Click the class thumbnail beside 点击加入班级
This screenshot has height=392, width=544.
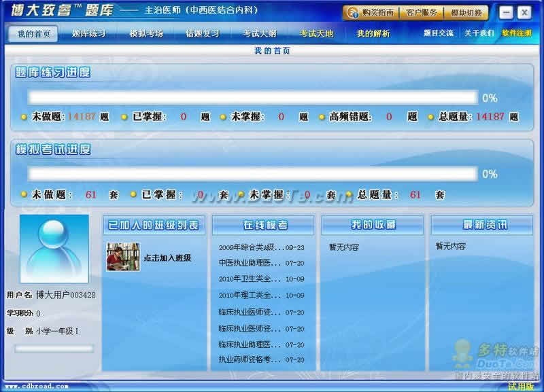coord(123,257)
